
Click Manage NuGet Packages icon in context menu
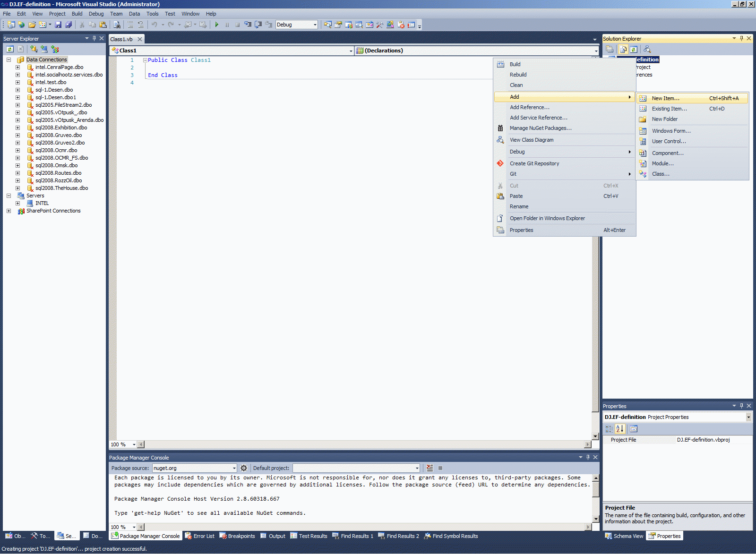point(500,128)
